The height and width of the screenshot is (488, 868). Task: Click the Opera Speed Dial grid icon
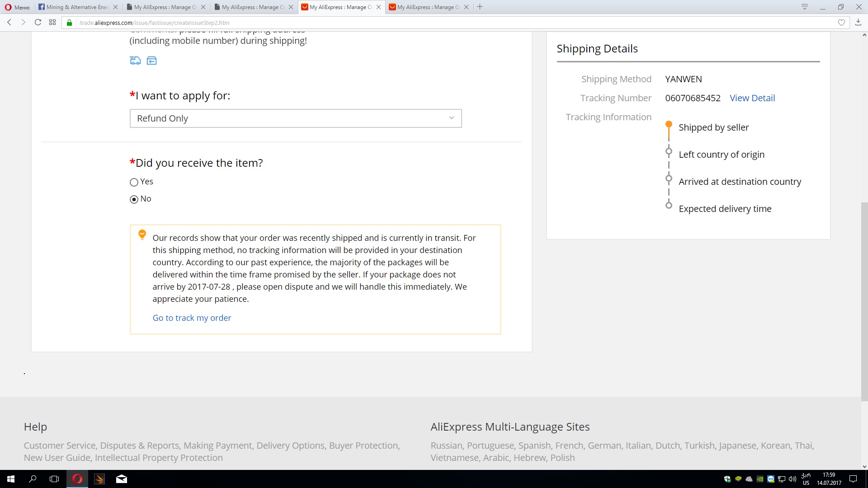(52, 22)
